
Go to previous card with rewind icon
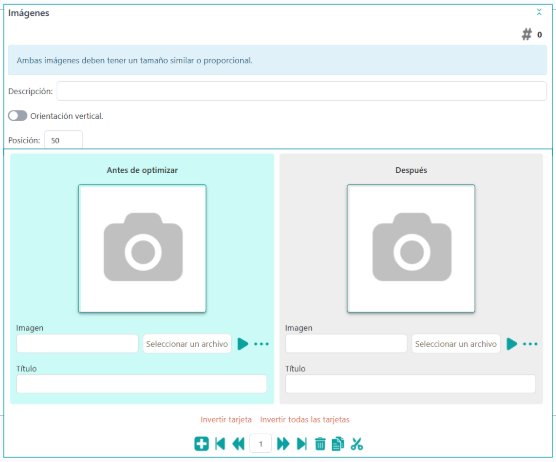pos(239,444)
